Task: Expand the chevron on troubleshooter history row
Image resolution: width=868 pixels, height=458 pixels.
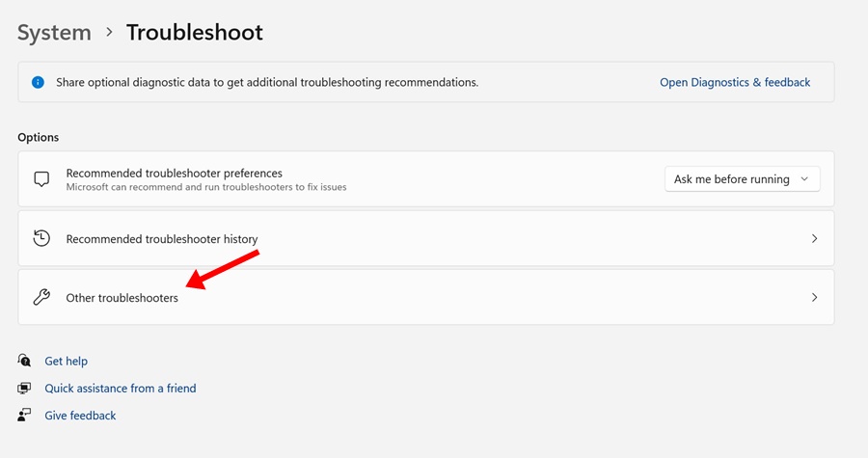Action: pyautogui.click(x=814, y=239)
